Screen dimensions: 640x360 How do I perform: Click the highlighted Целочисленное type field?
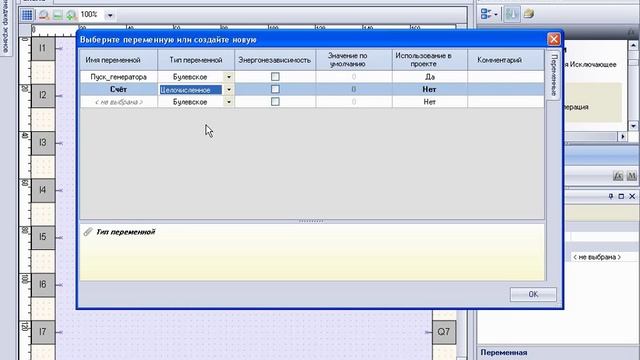coord(191,90)
